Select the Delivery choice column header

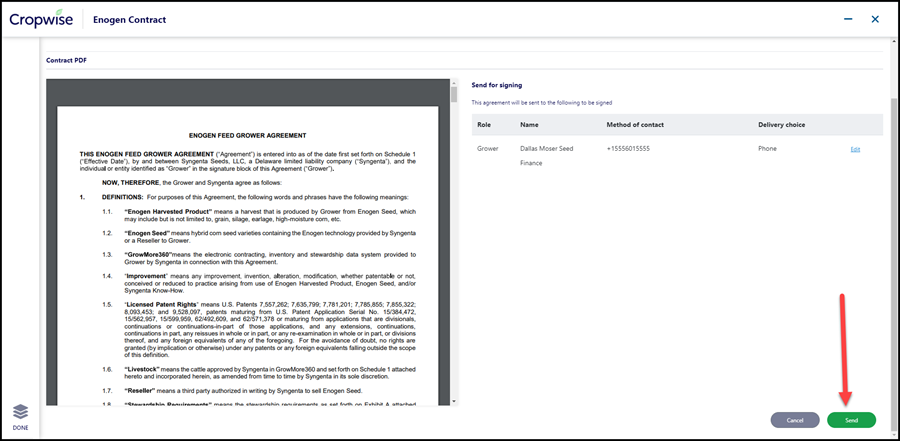pyautogui.click(x=781, y=125)
